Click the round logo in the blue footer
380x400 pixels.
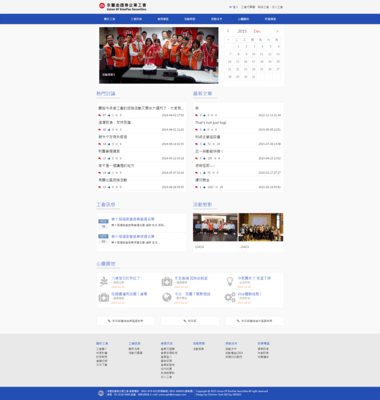click(101, 393)
